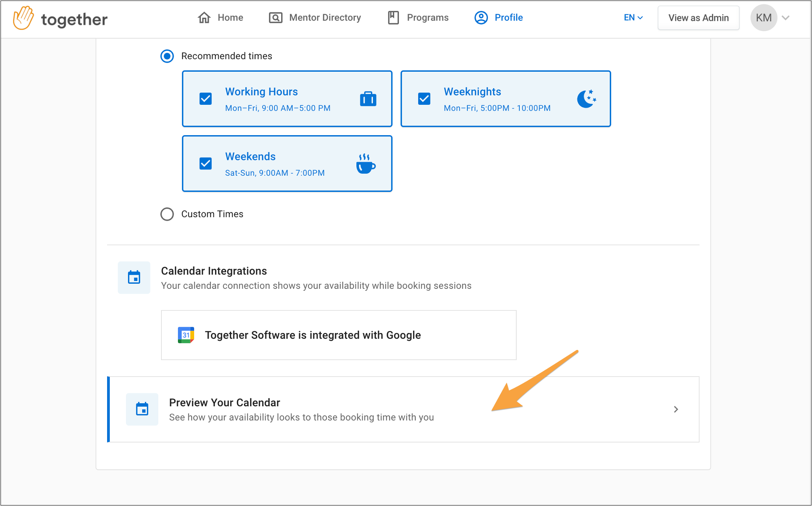Go to the Home tab
Screen dimensions: 812x506
221,18
